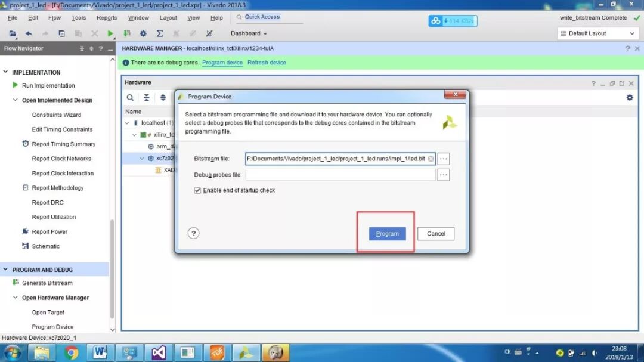
Task: Click the Refresh device link
Action: (x=267, y=63)
